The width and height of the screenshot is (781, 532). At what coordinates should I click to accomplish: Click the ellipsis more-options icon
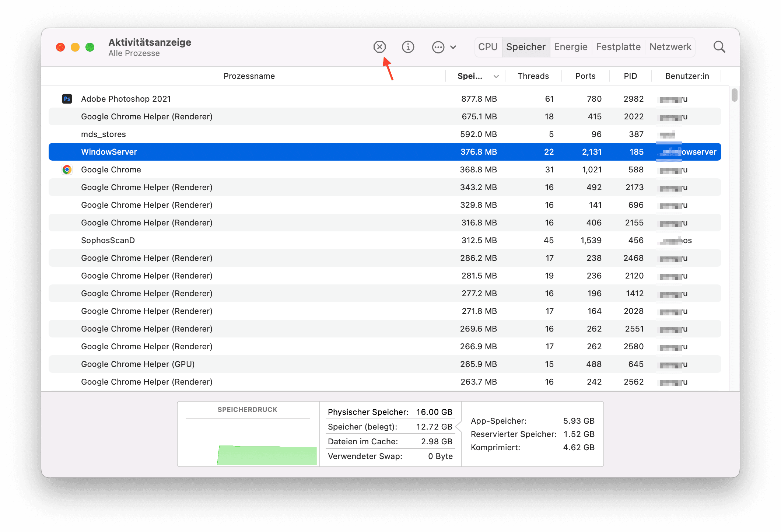[x=438, y=47]
